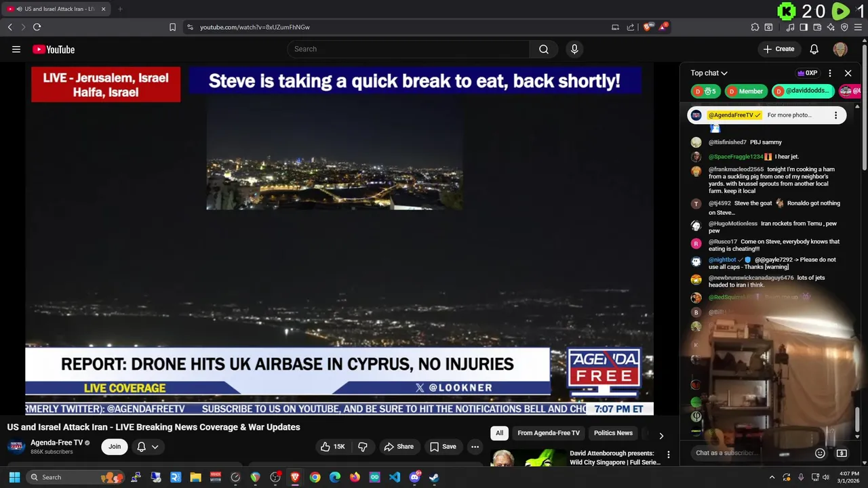868x488 pixels.
Task: Click the Brave Rewards triangle icon
Action: pyautogui.click(x=664, y=27)
